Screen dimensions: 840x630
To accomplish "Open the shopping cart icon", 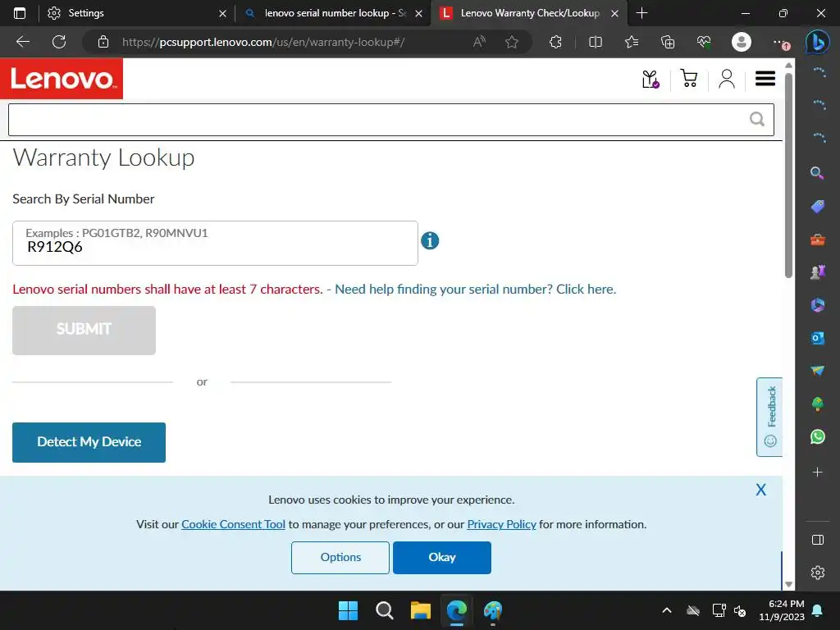I will [688, 79].
